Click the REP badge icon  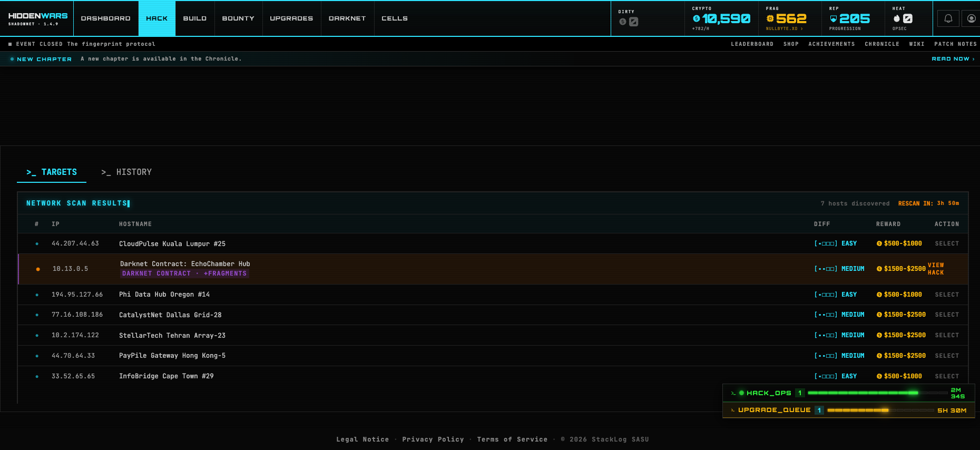tap(834, 18)
